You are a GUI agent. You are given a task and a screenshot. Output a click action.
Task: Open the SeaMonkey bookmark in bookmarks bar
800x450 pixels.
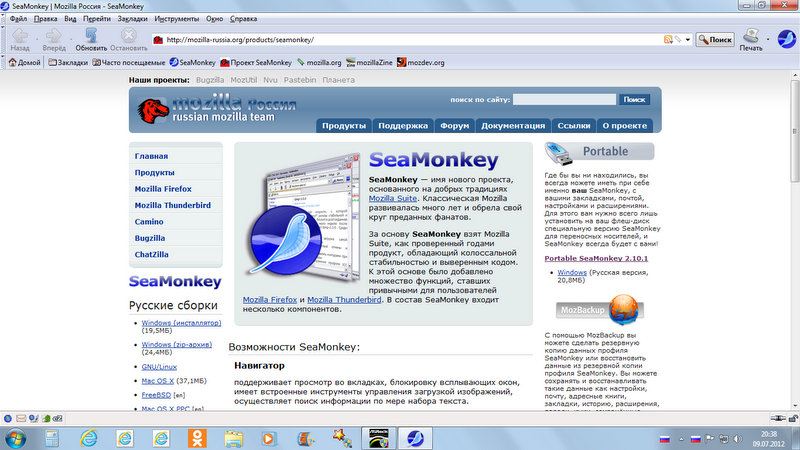pyautogui.click(x=192, y=62)
